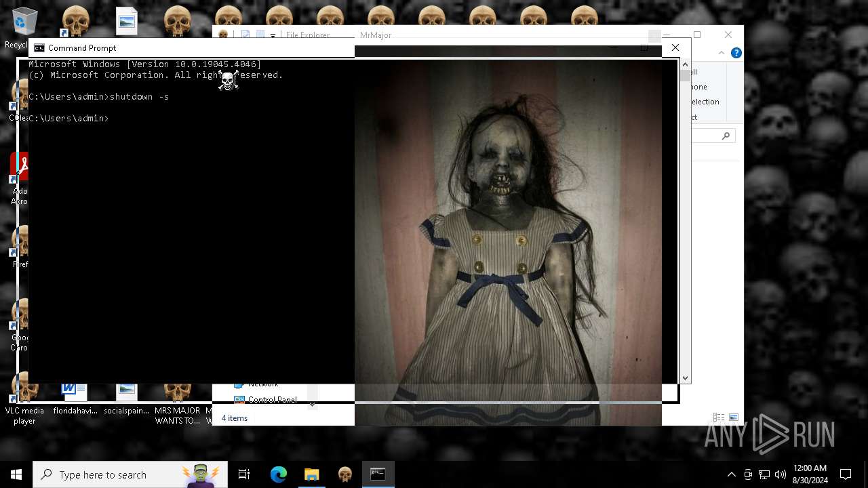The width and height of the screenshot is (868, 488).
Task: Click the skull icon in File Explorer title bar
Action: click(223, 35)
